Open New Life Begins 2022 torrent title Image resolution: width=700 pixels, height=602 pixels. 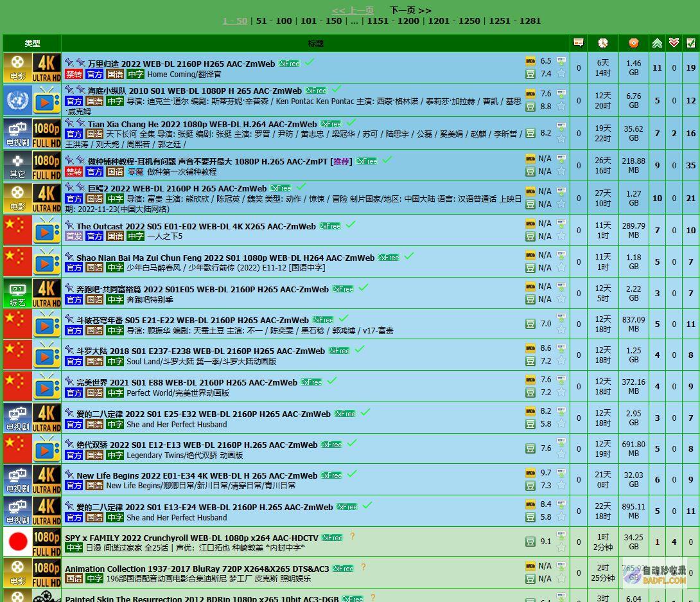pyautogui.click(x=197, y=475)
